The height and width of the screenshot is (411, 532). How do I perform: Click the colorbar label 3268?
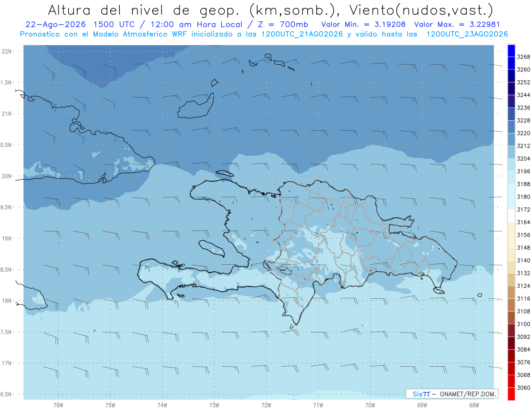pyautogui.click(x=524, y=57)
